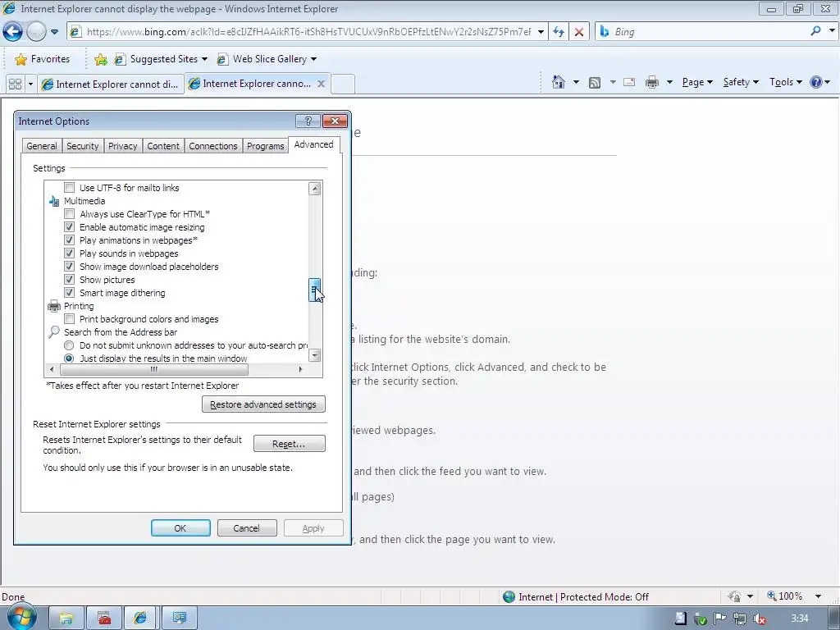The width and height of the screenshot is (840, 630).
Task: Confirm Internet Options with OK
Action: tap(180, 528)
